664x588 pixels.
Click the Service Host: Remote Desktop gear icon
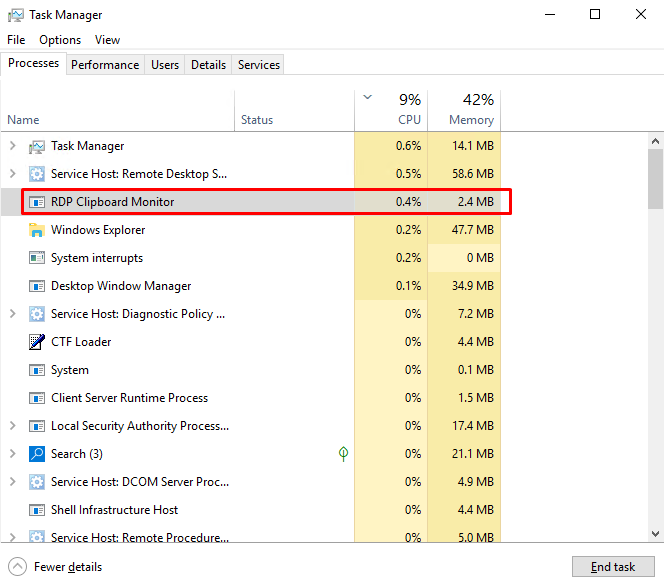[x=37, y=174]
